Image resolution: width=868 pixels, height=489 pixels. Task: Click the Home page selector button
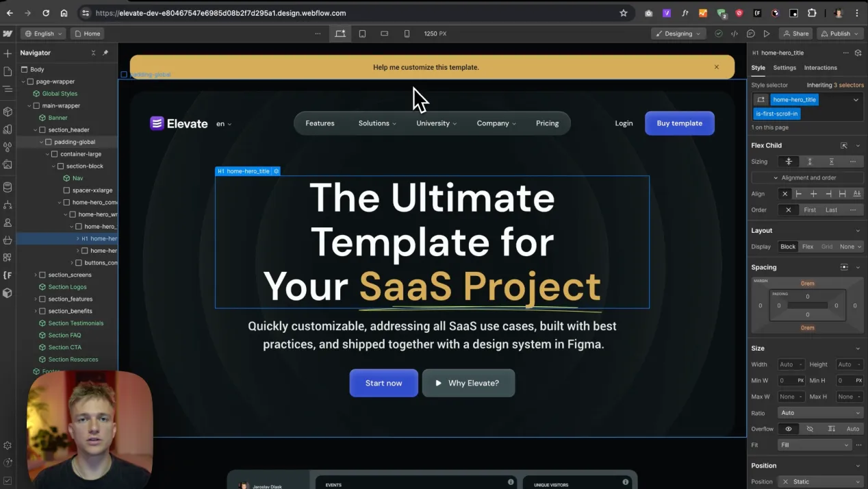pos(87,34)
